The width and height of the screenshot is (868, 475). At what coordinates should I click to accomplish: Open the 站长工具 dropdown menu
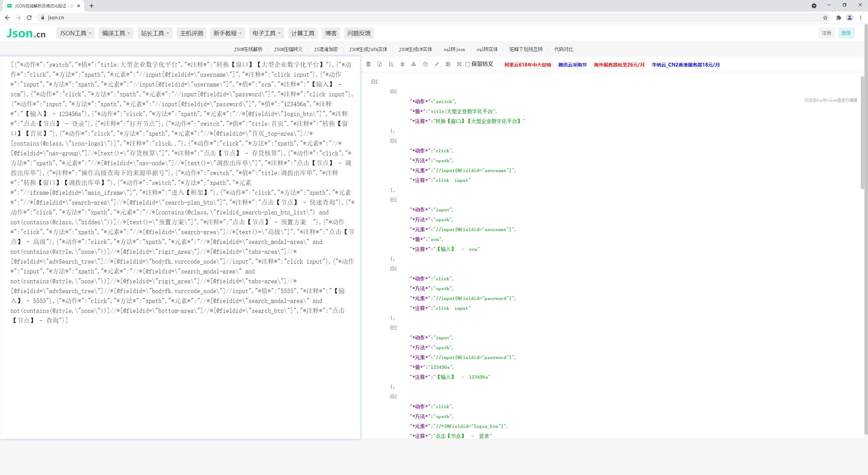pyautogui.click(x=155, y=33)
